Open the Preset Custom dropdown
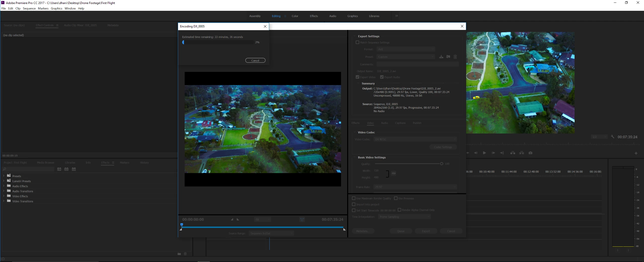The image size is (644, 262). [406, 57]
